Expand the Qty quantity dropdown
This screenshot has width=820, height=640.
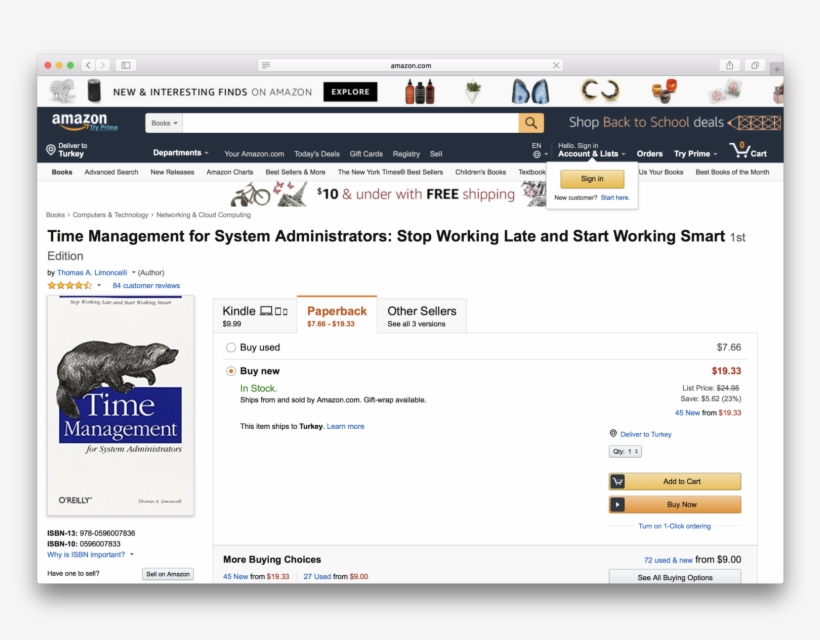pyautogui.click(x=625, y=452)
